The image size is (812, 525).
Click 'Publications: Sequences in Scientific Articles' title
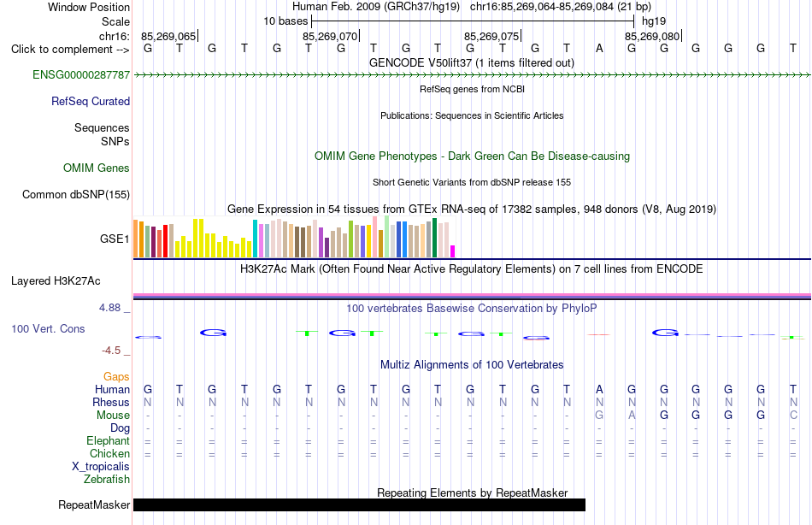[x=472, y=115]
